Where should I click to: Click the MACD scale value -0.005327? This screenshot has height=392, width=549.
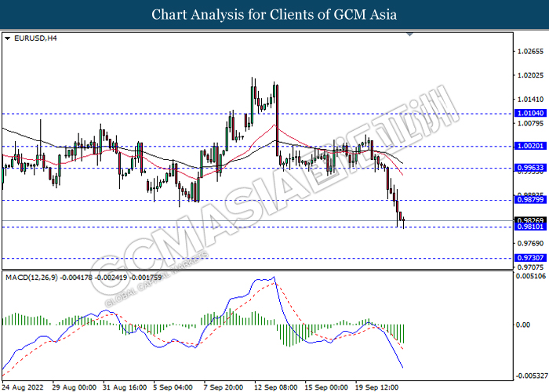[x=532, y=376]
